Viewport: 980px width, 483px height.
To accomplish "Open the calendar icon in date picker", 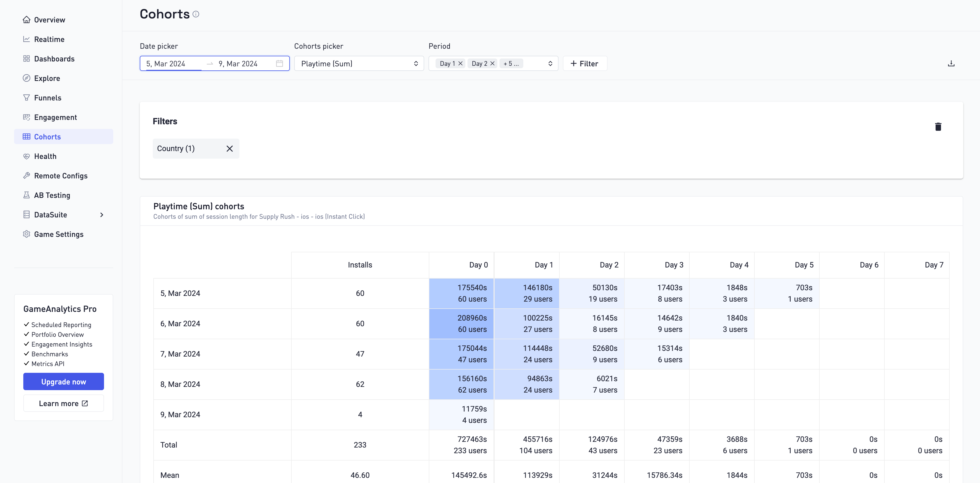I will (x=279, y=64).
